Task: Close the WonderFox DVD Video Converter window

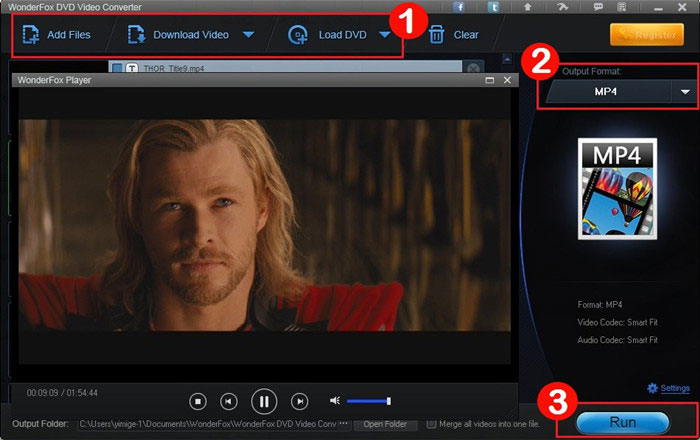Action: point(682,7)
